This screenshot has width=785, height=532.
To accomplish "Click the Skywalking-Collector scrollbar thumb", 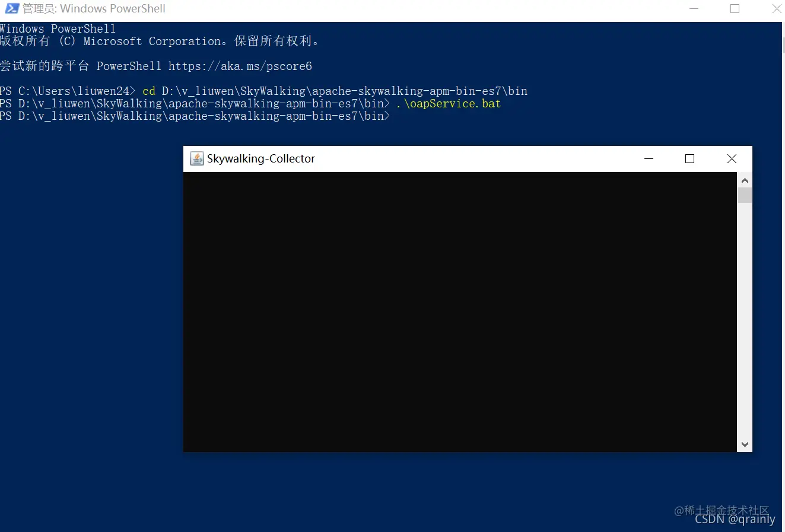I will [x=745, y=195].
